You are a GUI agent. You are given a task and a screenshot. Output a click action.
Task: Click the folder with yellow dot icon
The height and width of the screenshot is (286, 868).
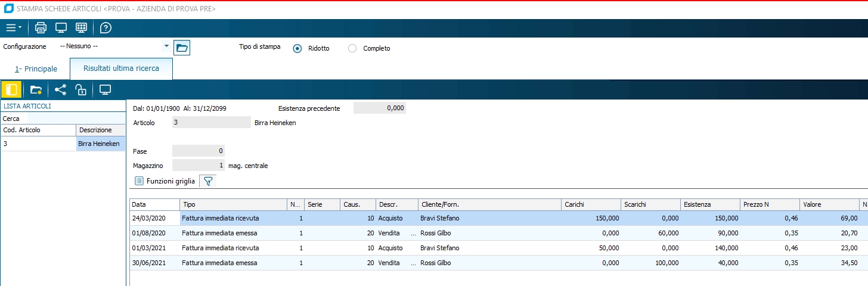tap(36, 90)
